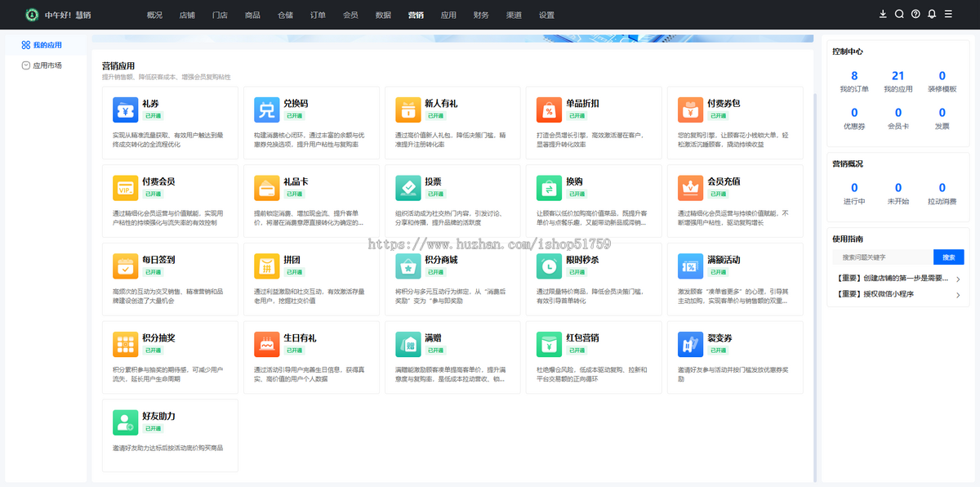980x487 pixels.
Task: Open the 订单 orders menu
Action: [318, 15]
